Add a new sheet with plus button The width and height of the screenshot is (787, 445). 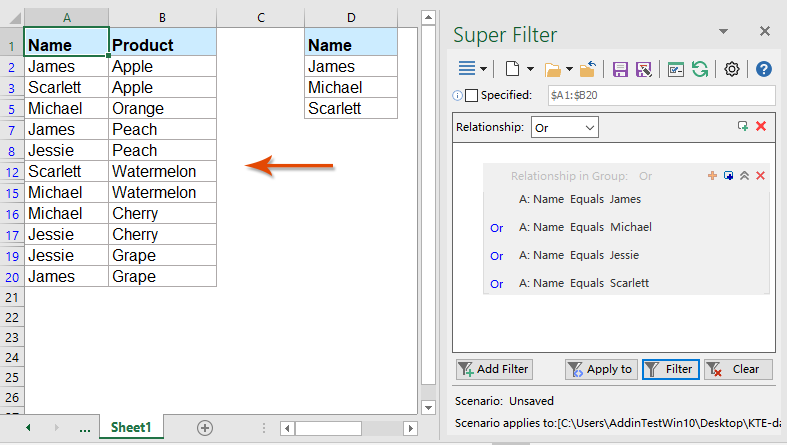205,427
